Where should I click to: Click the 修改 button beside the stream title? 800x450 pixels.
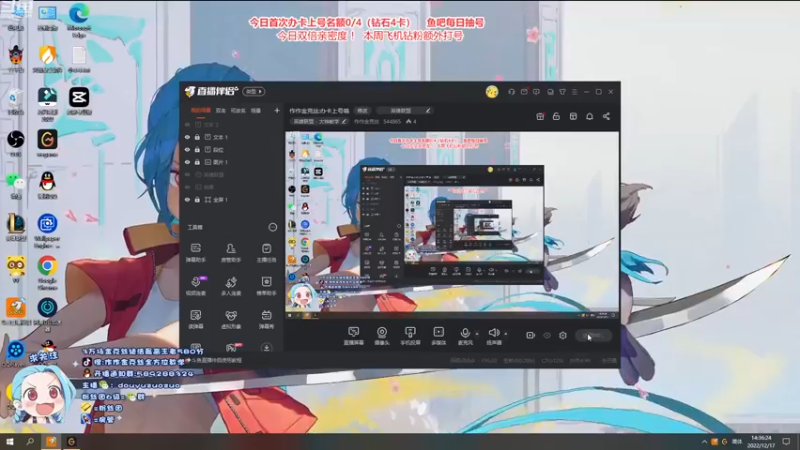362,111
